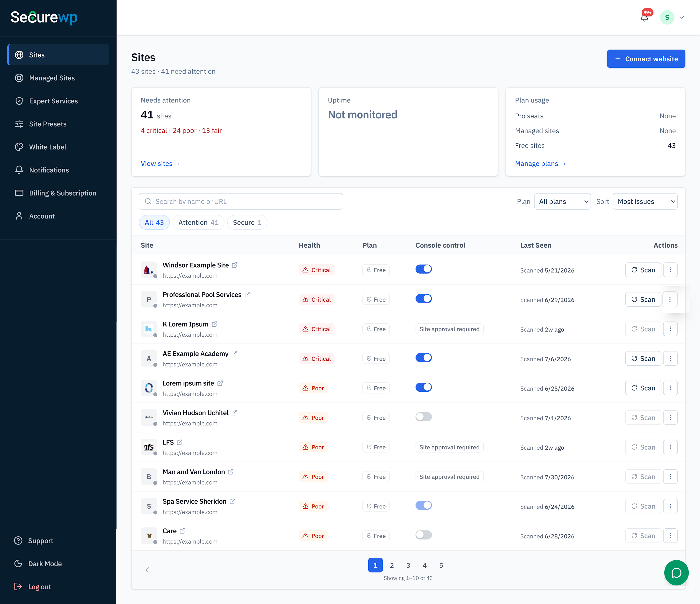Open Billing & Subscription in the sidebar
700x604 pixels.
(x=58, y=193)
